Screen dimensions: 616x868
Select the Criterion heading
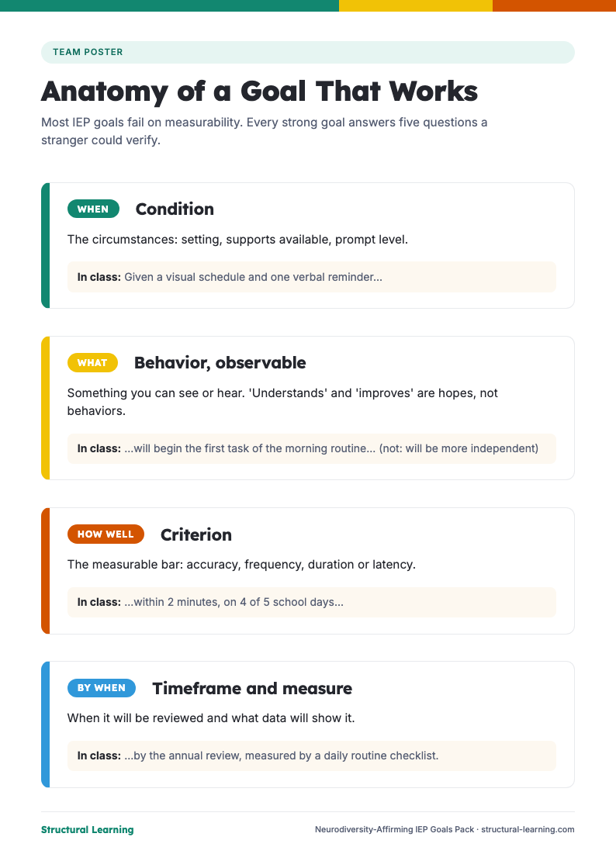(x=196, y=534)
